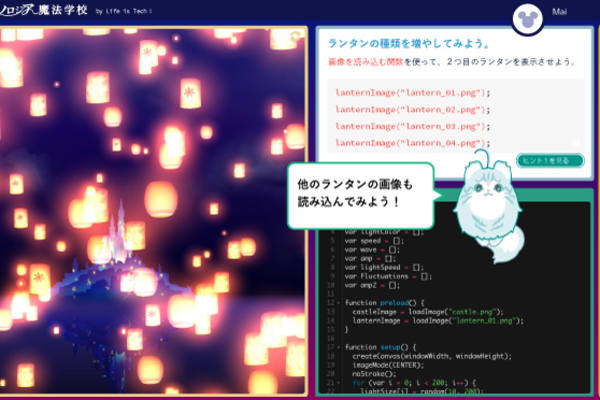This screenshot has height=400, width=600.
Task: Click the var amp2 line in editor
Action: [372, 286]
